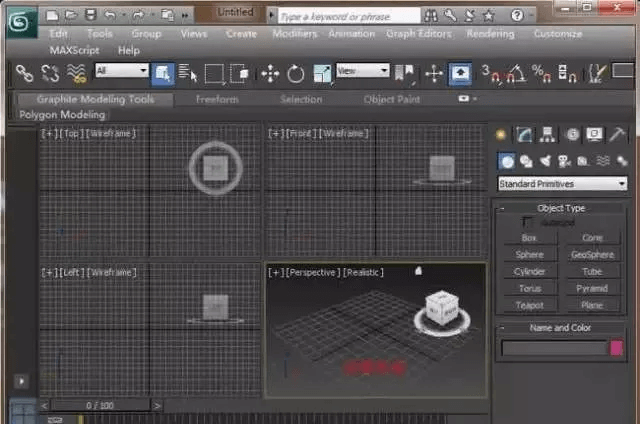Image resolution: width=640 pixels, height=424 pixels.
Task: Save the scene using the Save icon
Action: (x=90, y=16)
